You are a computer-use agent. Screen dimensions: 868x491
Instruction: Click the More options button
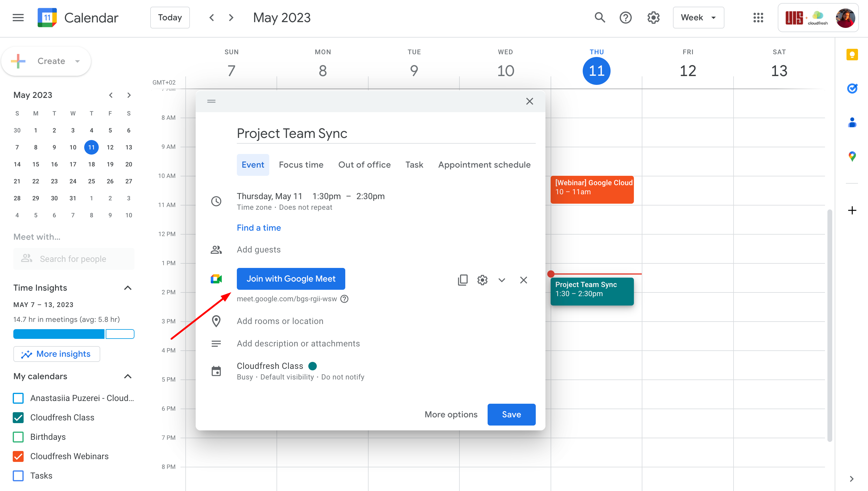pyautogui.click(x=451, y=414)
